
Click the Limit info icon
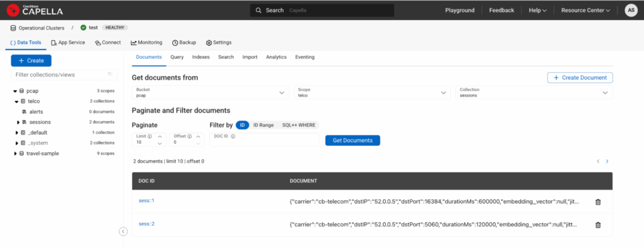150,136
